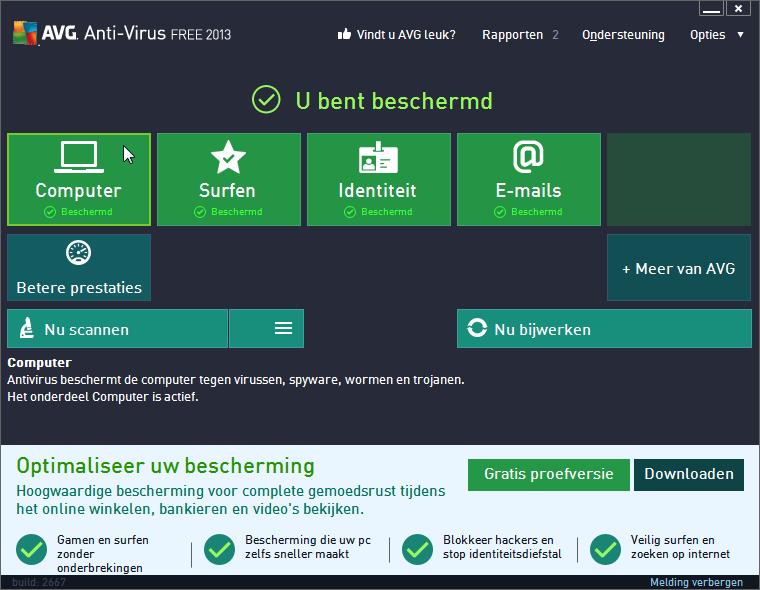Open the Ondersteuning menu

pyautogui.click(x=623, y=35)
